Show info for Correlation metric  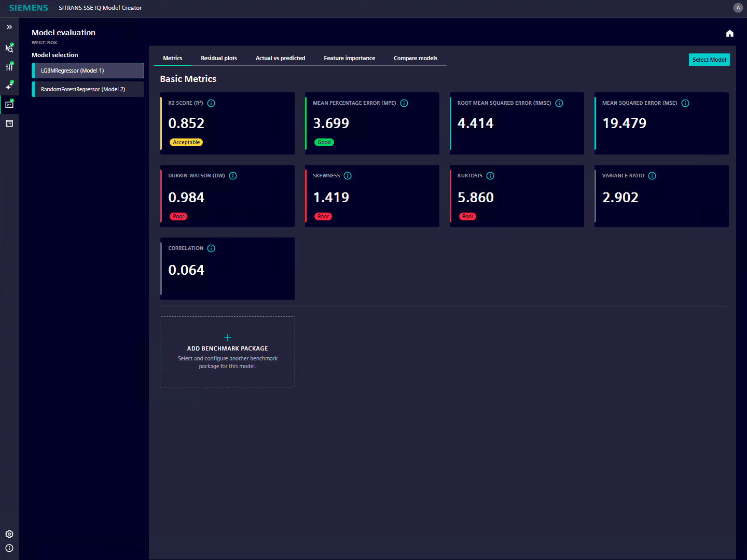[211, 248]
